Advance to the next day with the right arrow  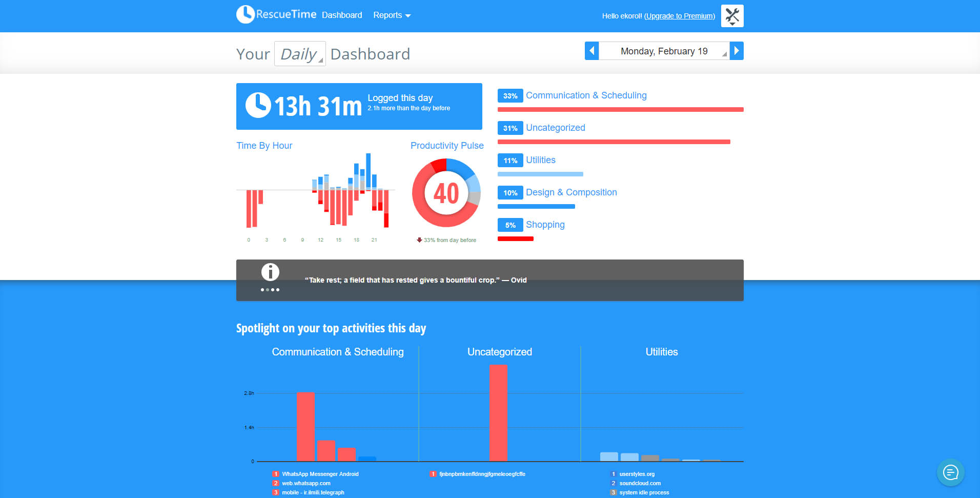(737, 51)
